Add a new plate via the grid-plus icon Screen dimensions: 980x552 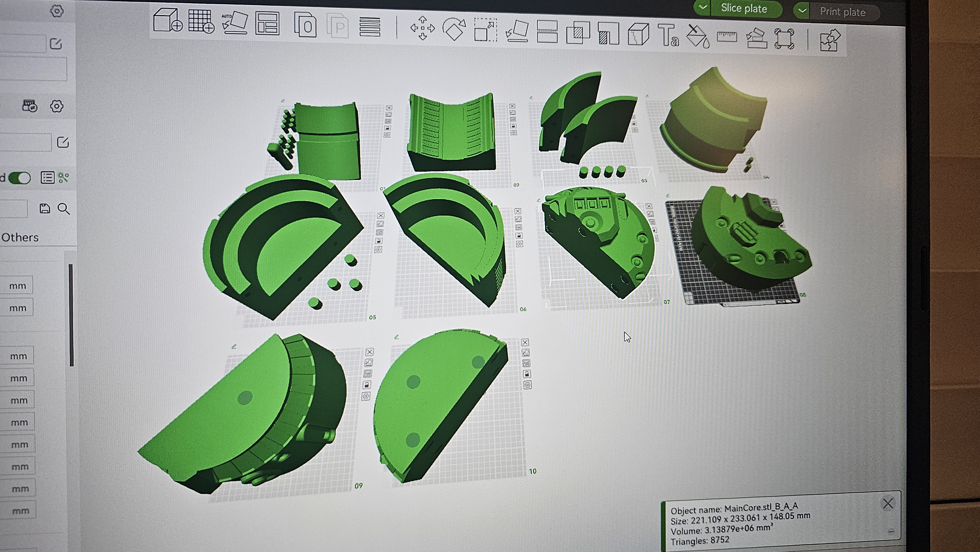coord(201,22)
